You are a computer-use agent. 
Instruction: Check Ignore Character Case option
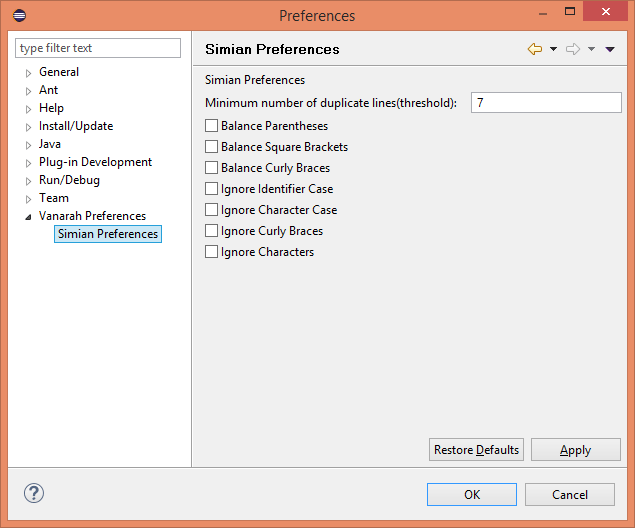(211, 210)
